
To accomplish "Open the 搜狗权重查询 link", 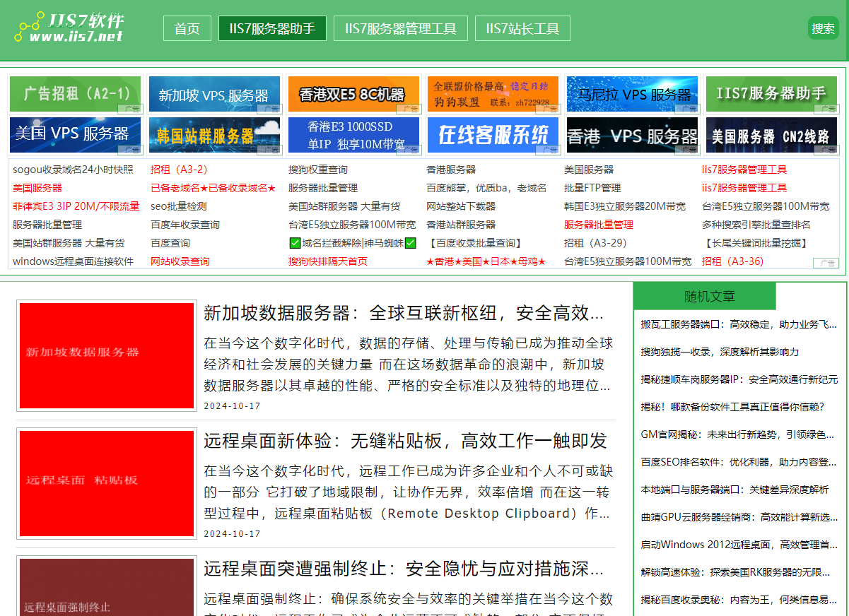I will pyautogui.click(x=318, y=170).
